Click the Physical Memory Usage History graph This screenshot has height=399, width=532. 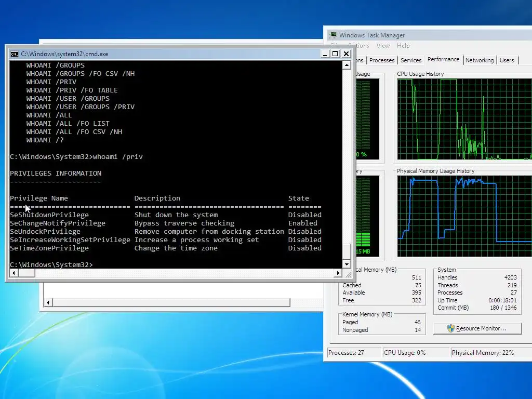pyautogui.click(x=464, y=216)
